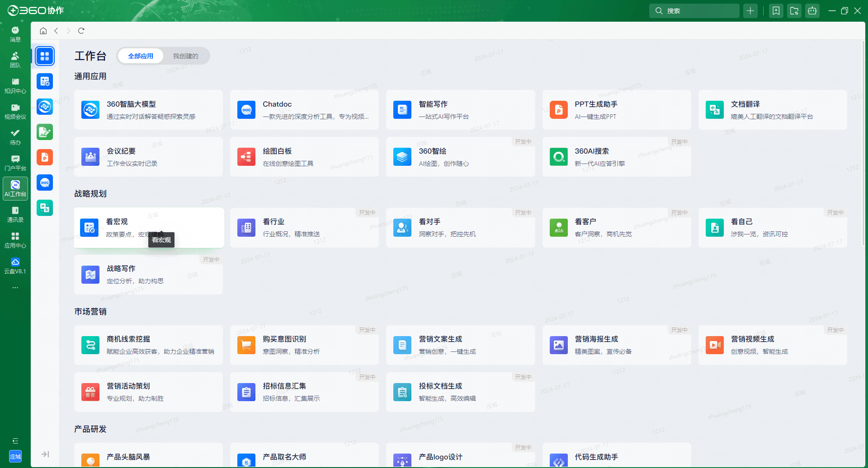Open 应用中心 app center

(x=15, y=240)
